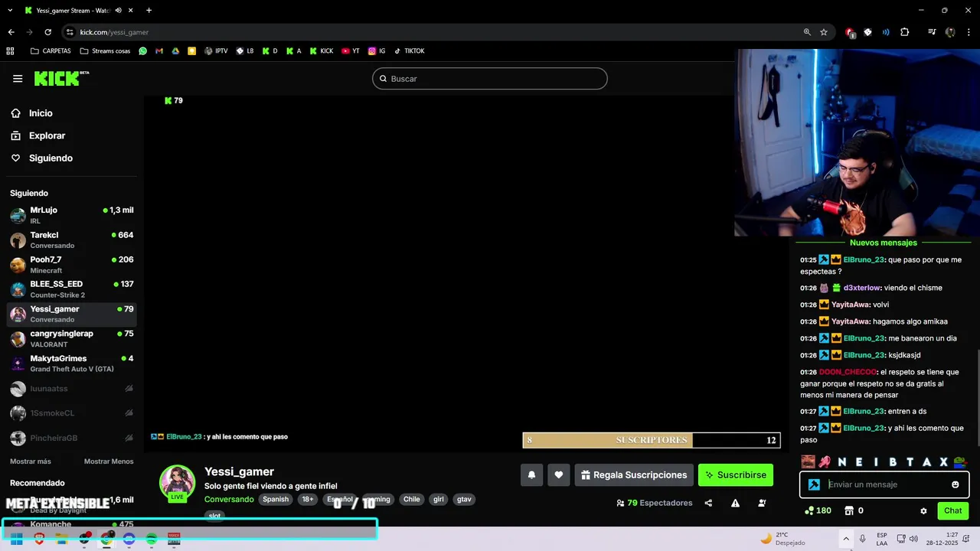The width and height of the screenshot is (980, 551).
Task: Collapse list with Mostrar Menos
Action: (109, 461)
